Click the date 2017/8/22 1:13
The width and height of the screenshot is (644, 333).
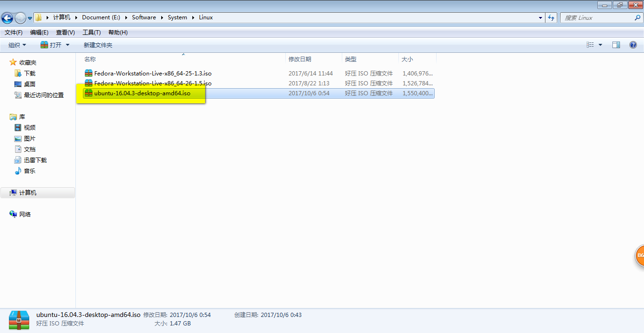(309, 83)
